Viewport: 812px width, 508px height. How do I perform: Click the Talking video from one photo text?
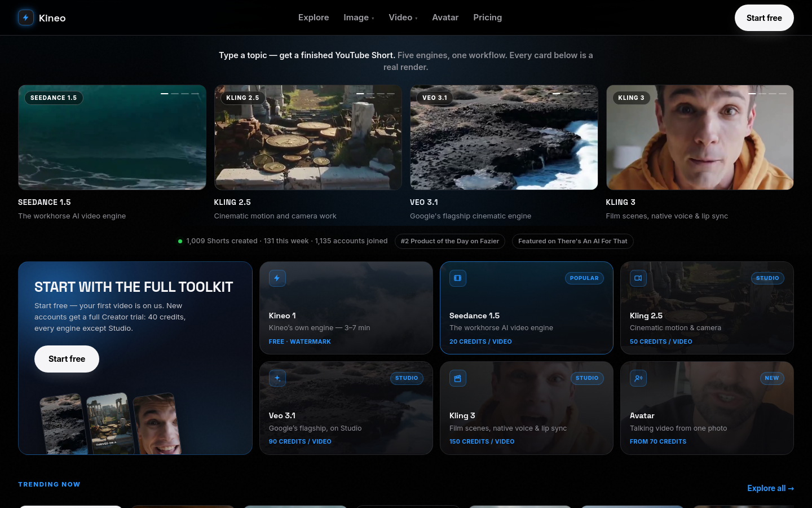click(x=678, y=428)
